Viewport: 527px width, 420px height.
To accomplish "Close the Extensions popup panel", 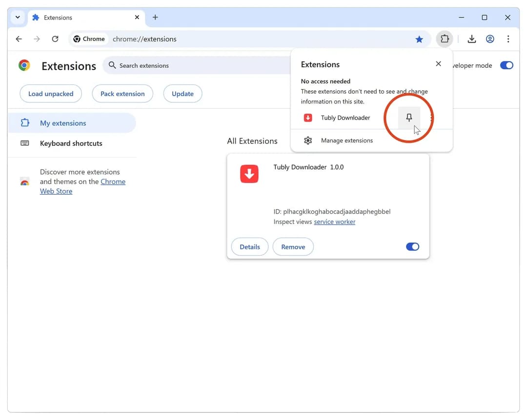I will tap(438, 64).
